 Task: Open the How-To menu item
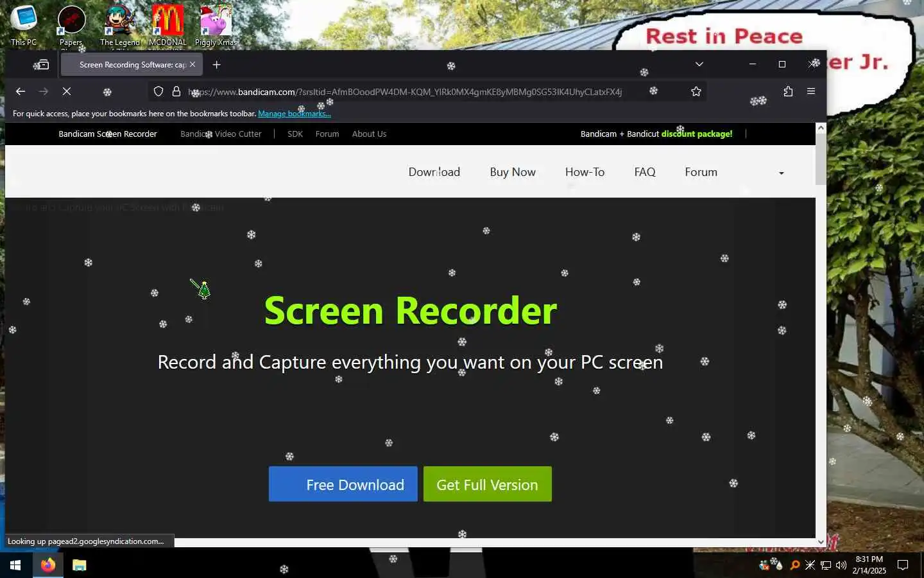pos(585,172)
